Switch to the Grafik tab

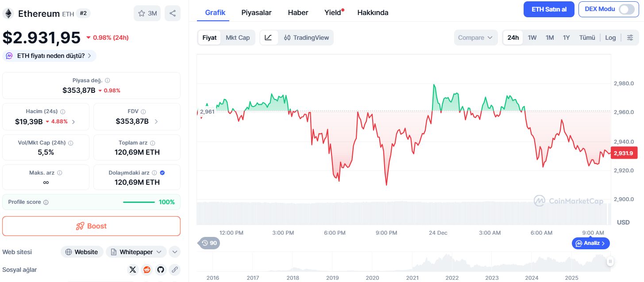(215, 12)
